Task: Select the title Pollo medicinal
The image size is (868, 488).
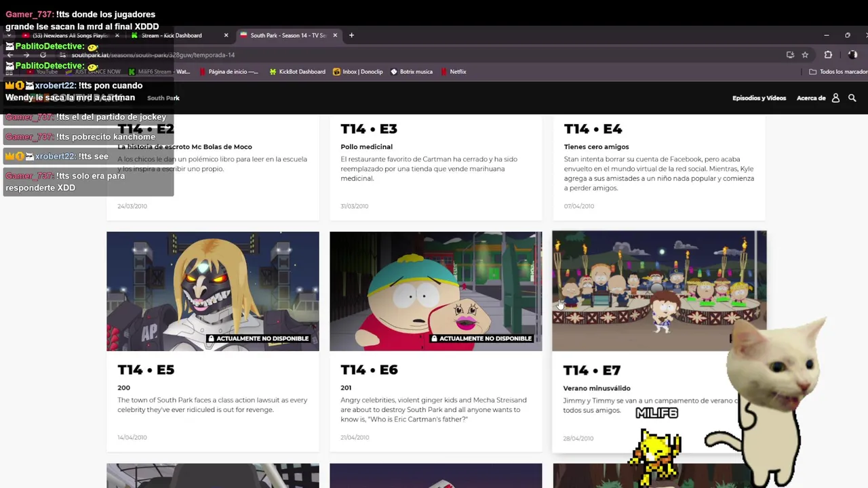Action: pos(366,147)
